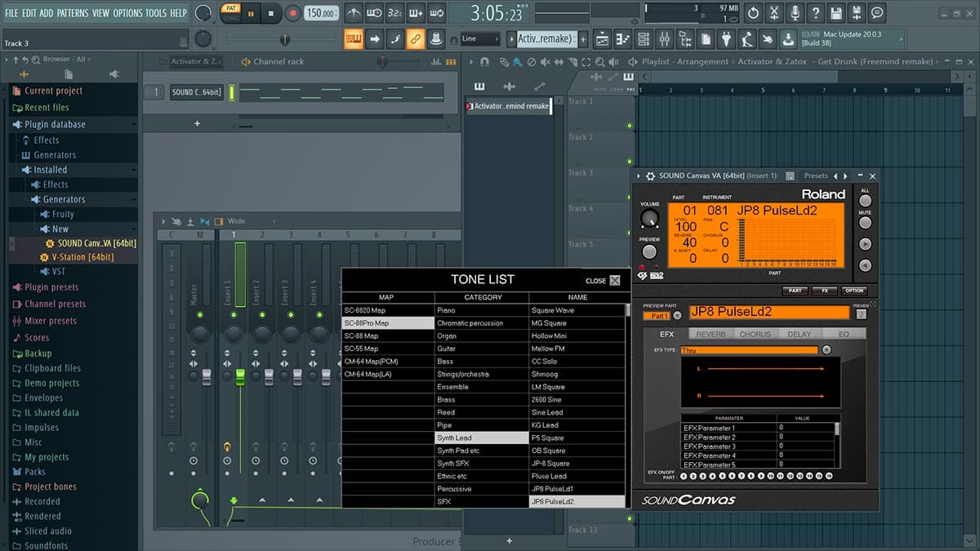Adjust the Insert 1 green mixer fader
The width and height of the screenshot is (980, 551).
[240, 376]
